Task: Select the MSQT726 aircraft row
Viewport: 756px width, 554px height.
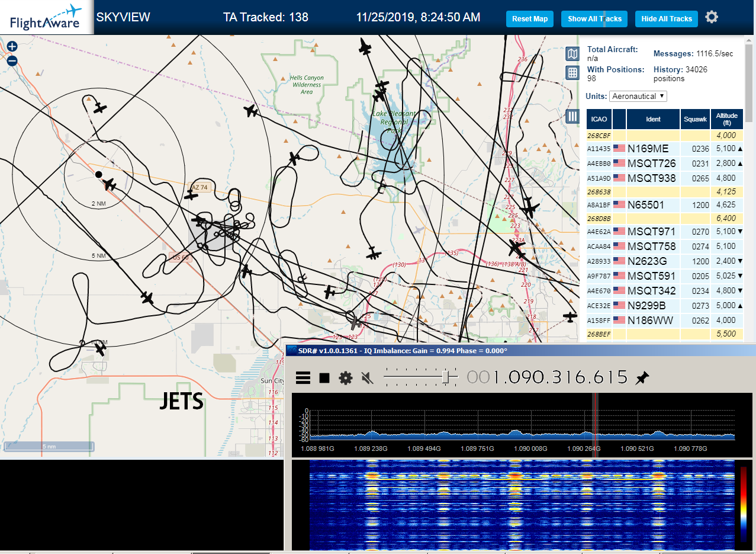Action: tap(664, 164)
